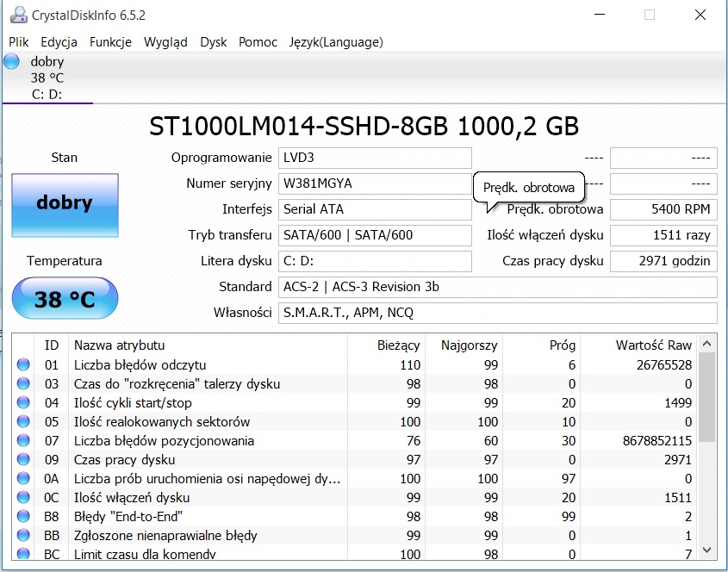The width and height of the screenshot is (728, 572).
Task: Select the 'Liczba błędów pozycjonowania' attribute row
Action: point(354,440)
